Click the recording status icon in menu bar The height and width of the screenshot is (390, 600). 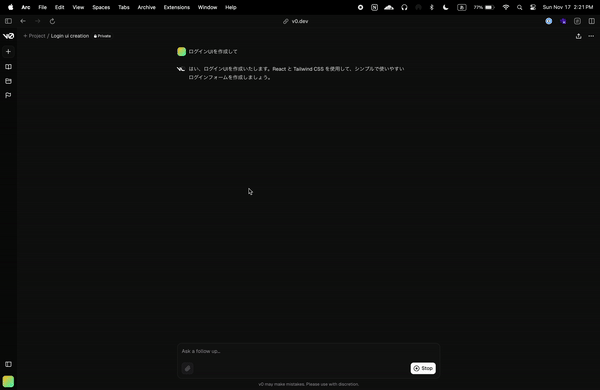point(360,7)
